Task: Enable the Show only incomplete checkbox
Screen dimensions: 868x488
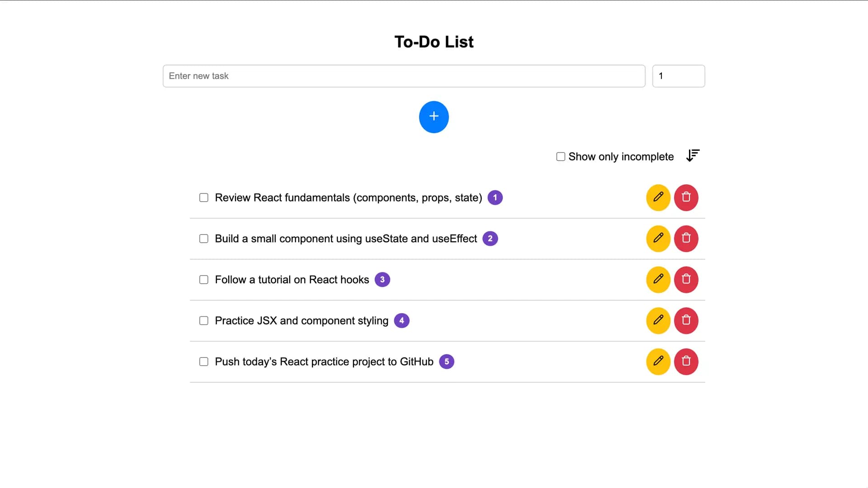Action: coord(561,156)
